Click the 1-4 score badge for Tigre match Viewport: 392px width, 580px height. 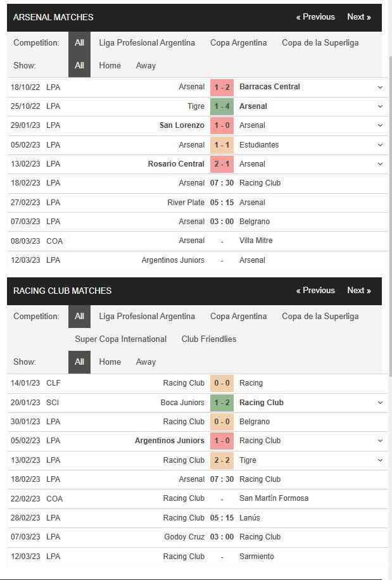(x=221, y=106)
